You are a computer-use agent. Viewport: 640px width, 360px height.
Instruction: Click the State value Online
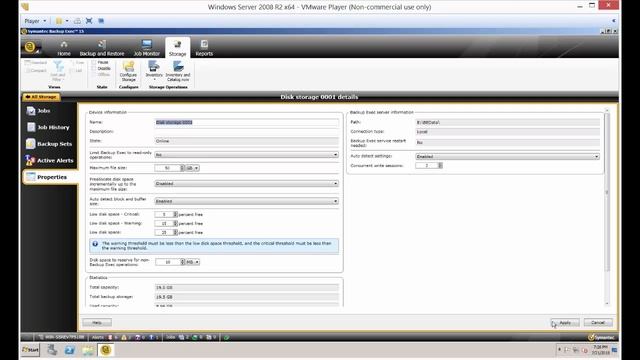[247, 141]
